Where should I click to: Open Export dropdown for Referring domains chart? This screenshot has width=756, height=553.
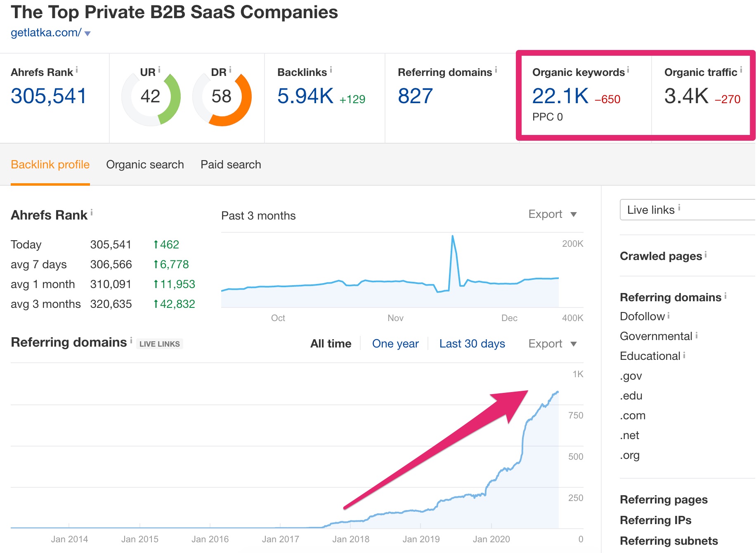coord(553,344)
